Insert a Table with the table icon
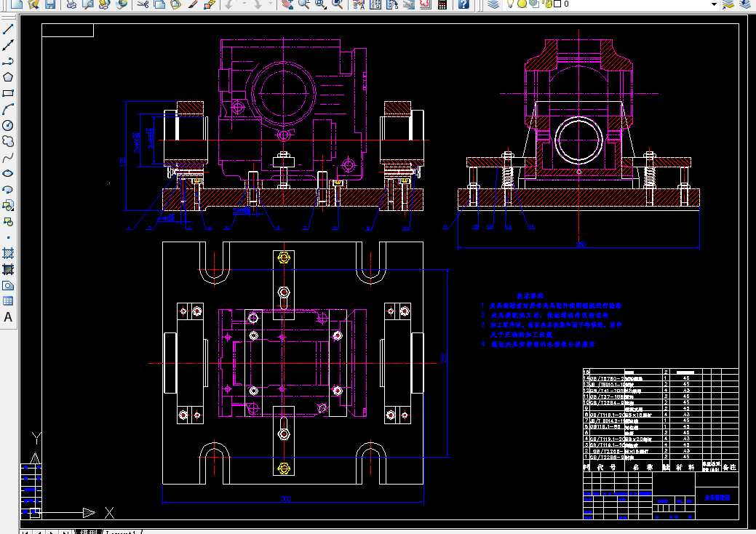 point(8,301)
